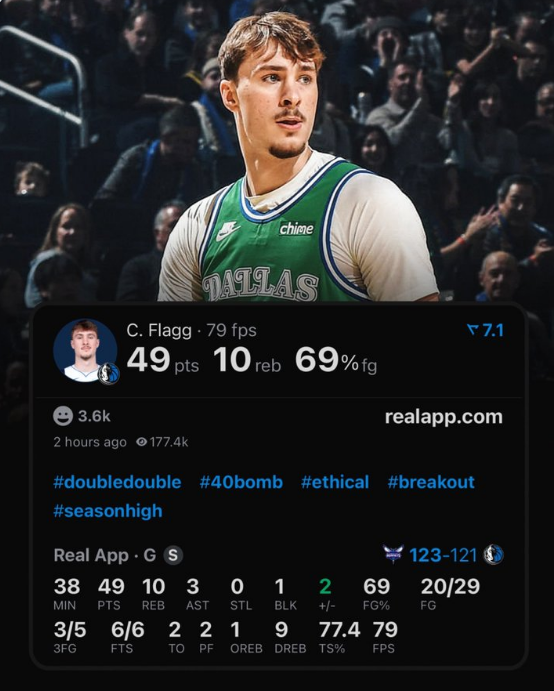
Task: Visit the realapp.com link
Action: [444, 417]
